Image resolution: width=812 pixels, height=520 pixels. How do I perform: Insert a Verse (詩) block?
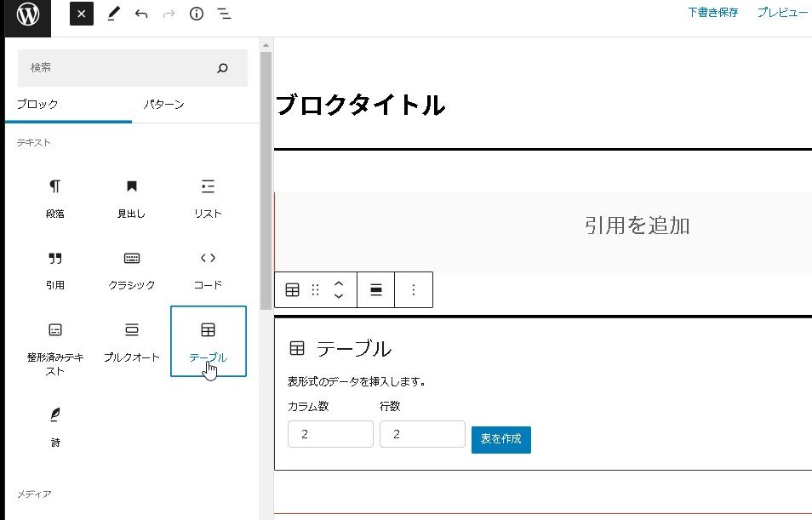(x=55, y=426)
